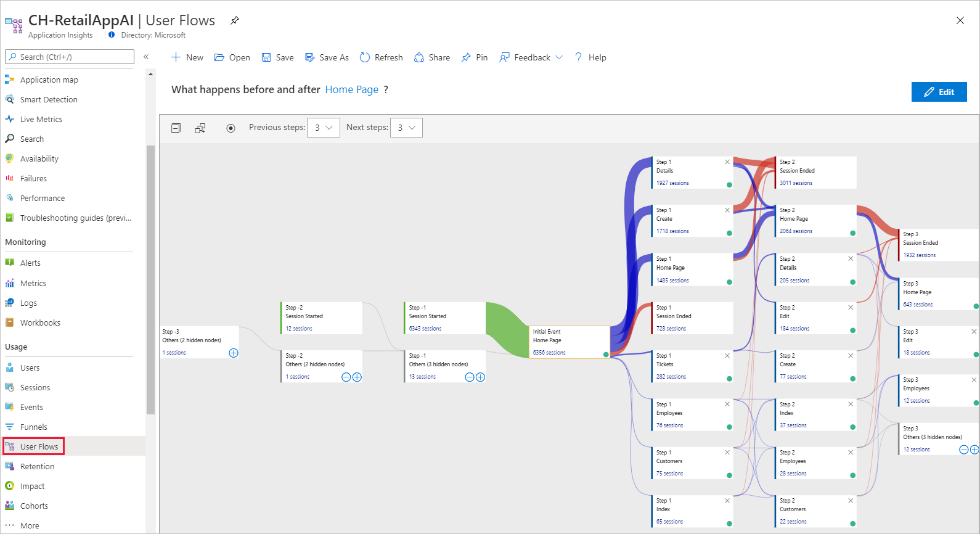Click the Save As toolbar icon
The width and height of the screenshot is (980, 534).
point(310,57)
